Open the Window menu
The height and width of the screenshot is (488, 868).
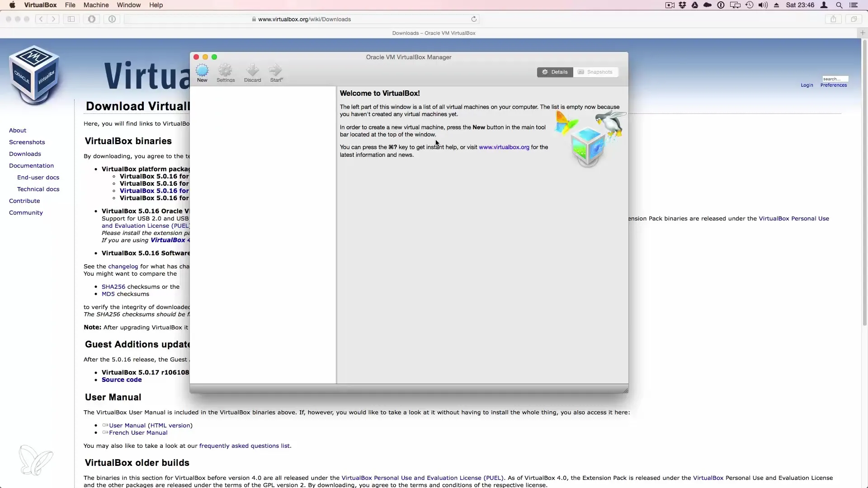click(129, 5)
